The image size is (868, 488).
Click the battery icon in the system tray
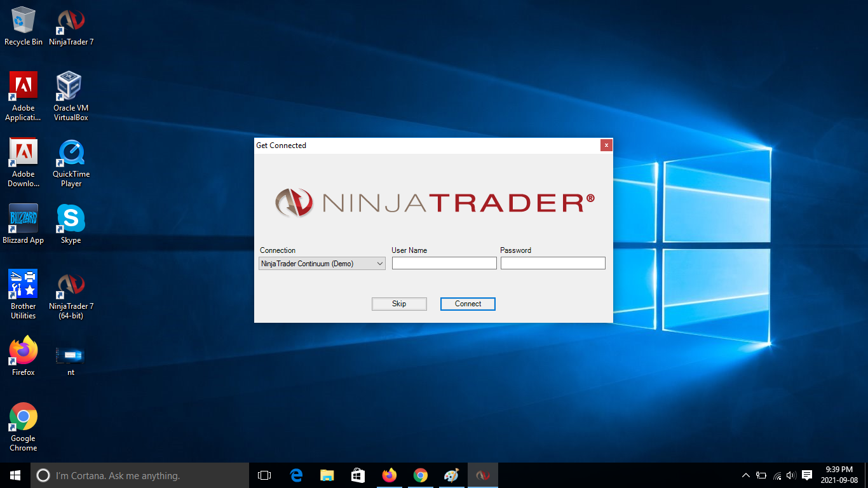761,475
